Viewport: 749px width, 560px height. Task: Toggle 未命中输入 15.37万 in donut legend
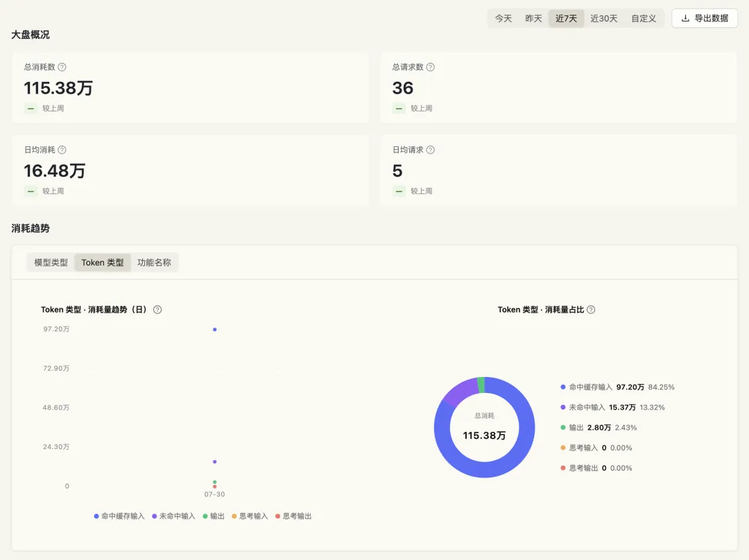[x=612, y=408]
